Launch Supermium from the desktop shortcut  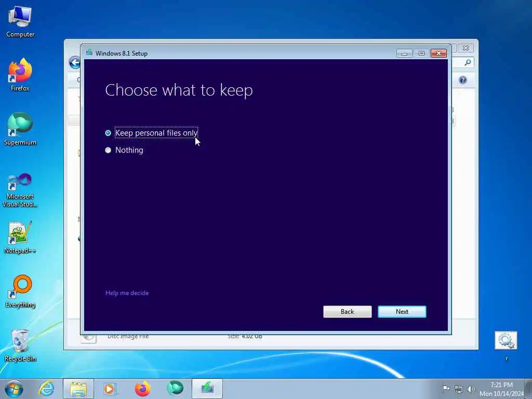tap(20, 129)
